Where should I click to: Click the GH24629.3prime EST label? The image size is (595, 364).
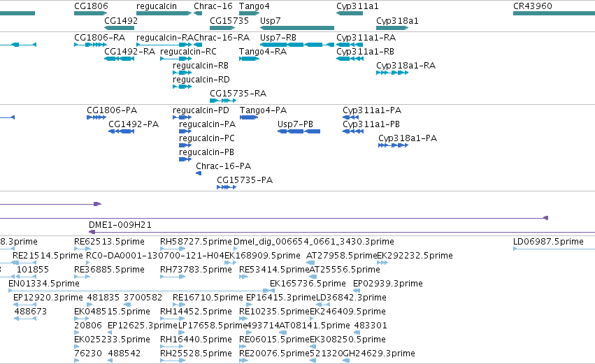[379, 354]
